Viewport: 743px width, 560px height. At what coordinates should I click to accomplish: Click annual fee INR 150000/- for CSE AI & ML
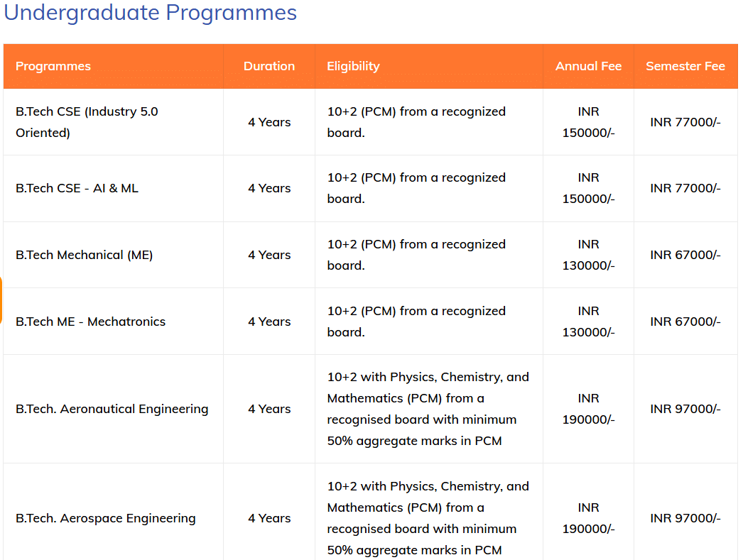[589, 188]
